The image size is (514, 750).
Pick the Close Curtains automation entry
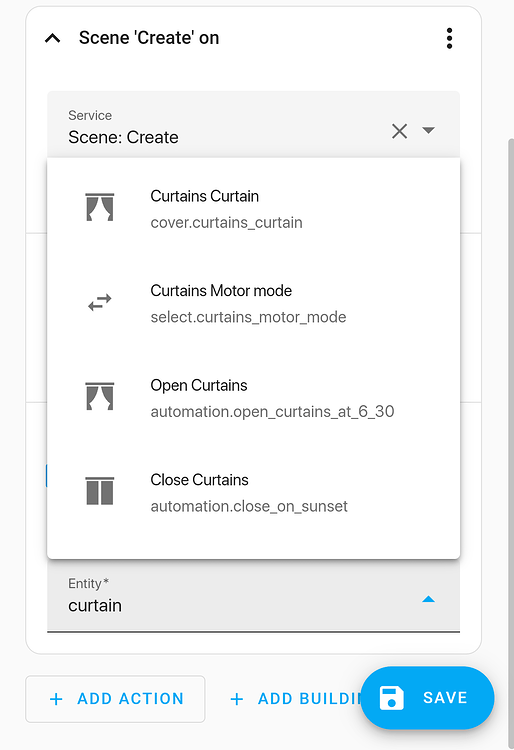pos(253,493)
